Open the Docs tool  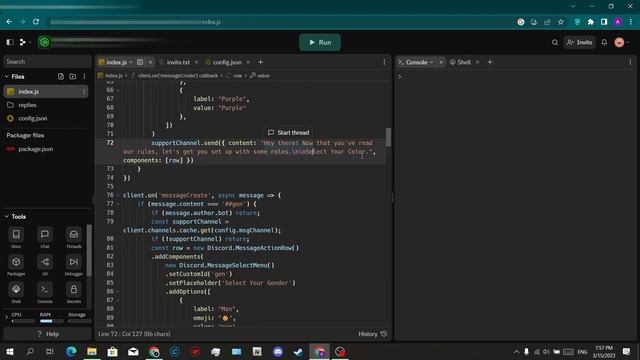[x=16, y=238]
